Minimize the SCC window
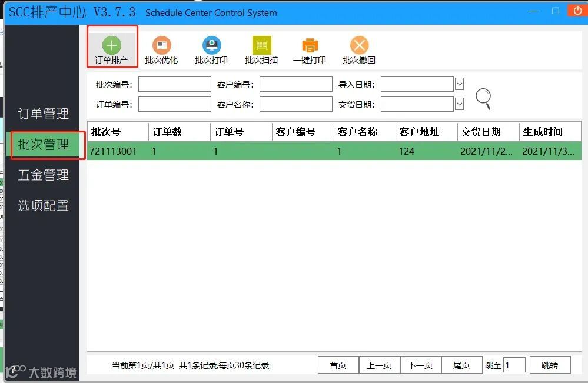Screen dimensions: 588x383 533,11
